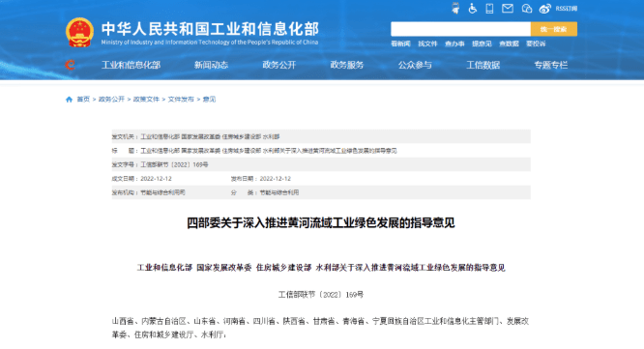Click the red 'e' icon in navigation bar
This screenshot has height=349, width=644.
71,65
